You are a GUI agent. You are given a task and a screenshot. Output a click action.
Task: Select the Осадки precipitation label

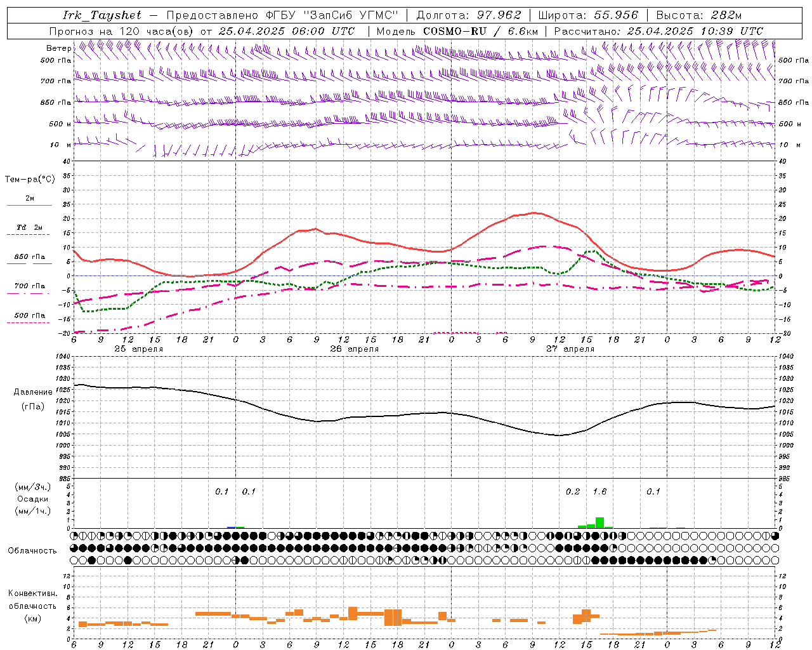pyautogui.click(x=32, y=499)
